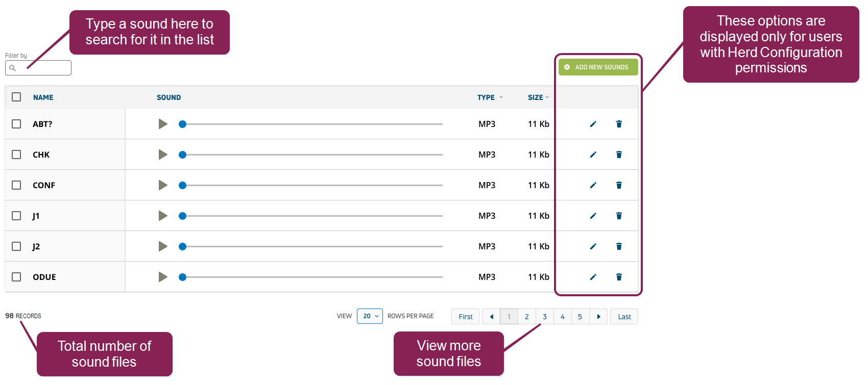Check the ODUE row checkbox
Image resolution: width=868 pixels, height=385 pixels.
coord(16,277)
